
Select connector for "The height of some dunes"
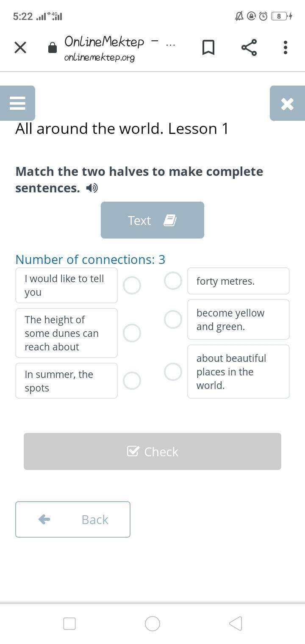[x=132, y=333]
